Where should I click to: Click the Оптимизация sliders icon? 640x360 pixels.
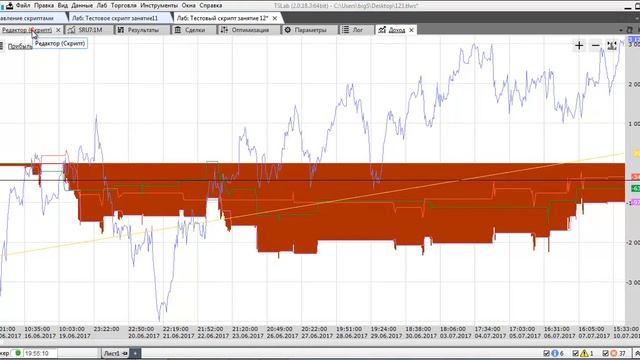(x=224, y=30)
